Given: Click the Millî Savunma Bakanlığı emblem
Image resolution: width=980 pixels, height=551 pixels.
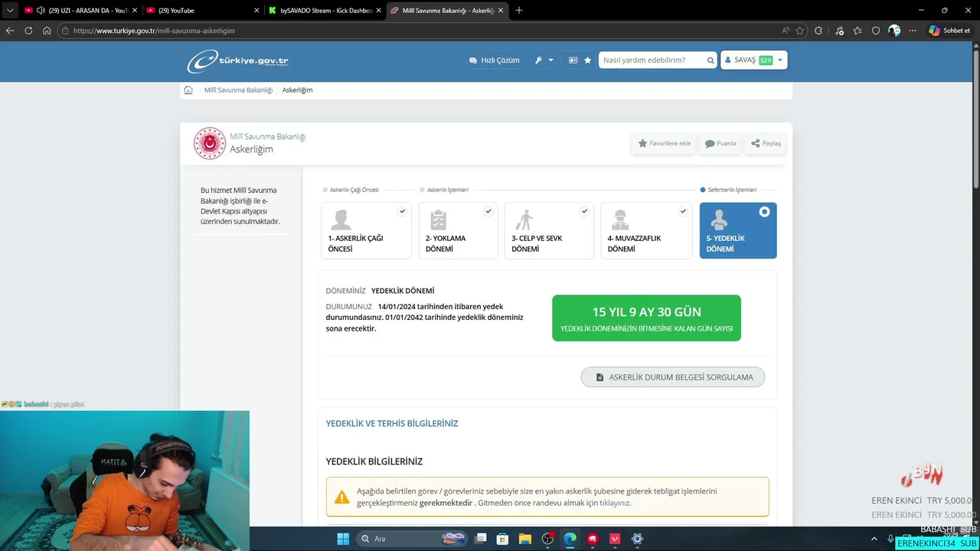Looking at the screenshot, I should (x=210, y=143).
